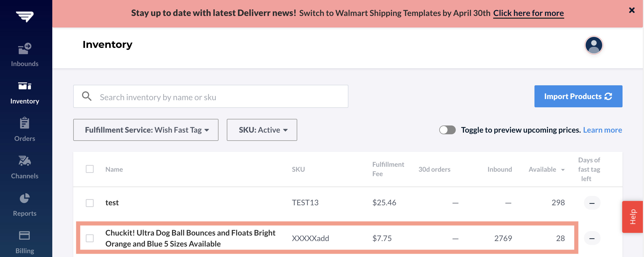
Task: Sort by the Available column arrow
Action: coord(563,170)
